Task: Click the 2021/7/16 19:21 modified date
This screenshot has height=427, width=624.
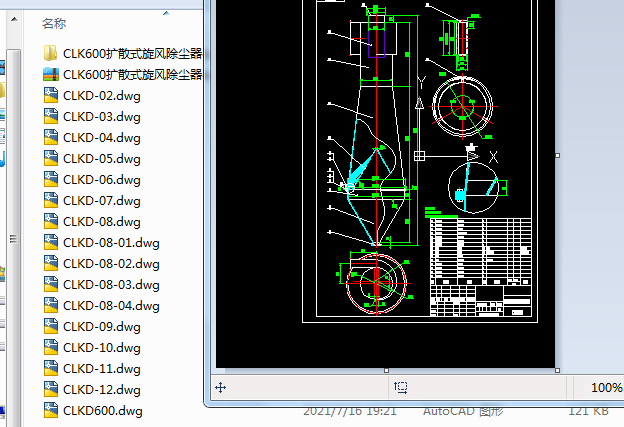Action: pyautogui.click(x=350, y=411)
